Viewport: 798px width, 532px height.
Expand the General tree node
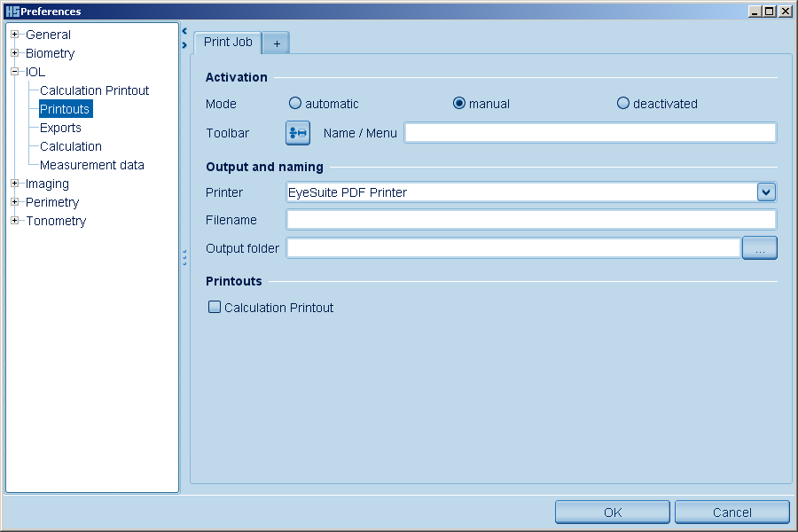(x=15, y=35)
